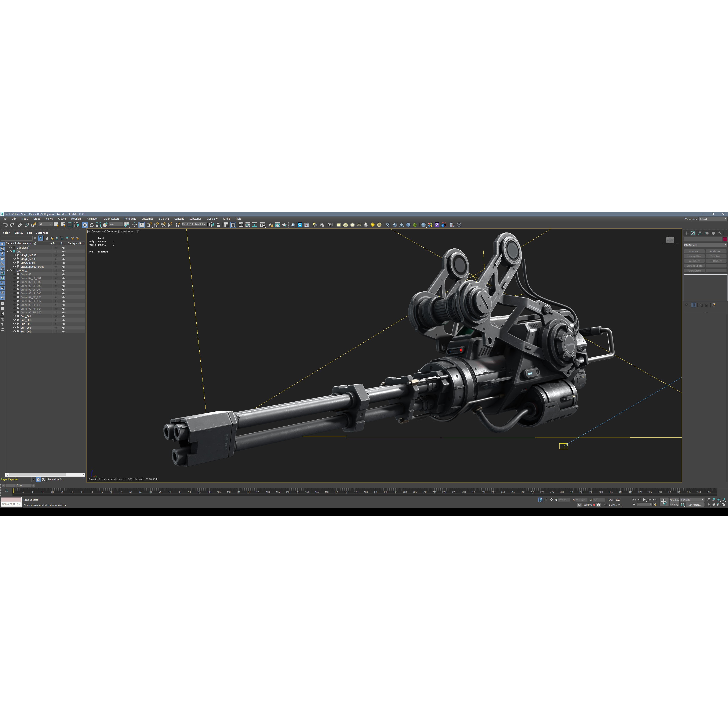The height and width of the screenshot is (728, 728).
Task: Open the Hierarchy panel tab icon
Action: coord(700,233)
